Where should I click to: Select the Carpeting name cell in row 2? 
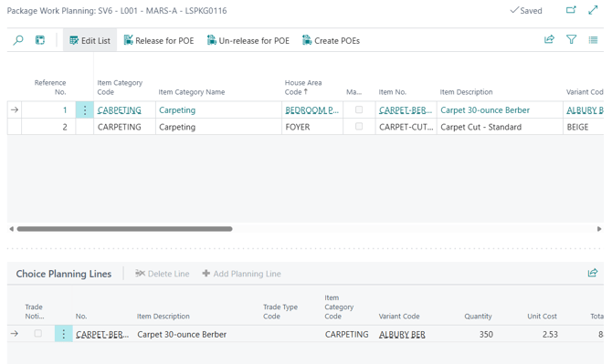point(218,127)
